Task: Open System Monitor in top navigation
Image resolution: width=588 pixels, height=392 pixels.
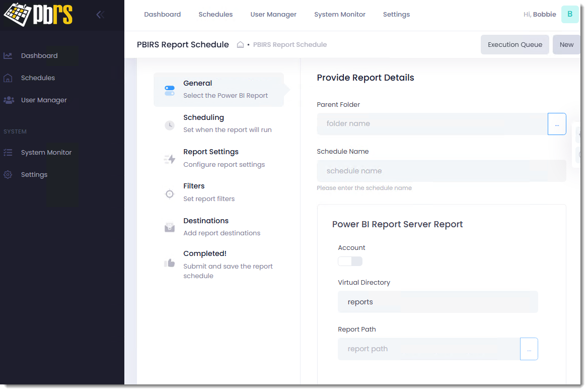Action: (x=340, y=15)
